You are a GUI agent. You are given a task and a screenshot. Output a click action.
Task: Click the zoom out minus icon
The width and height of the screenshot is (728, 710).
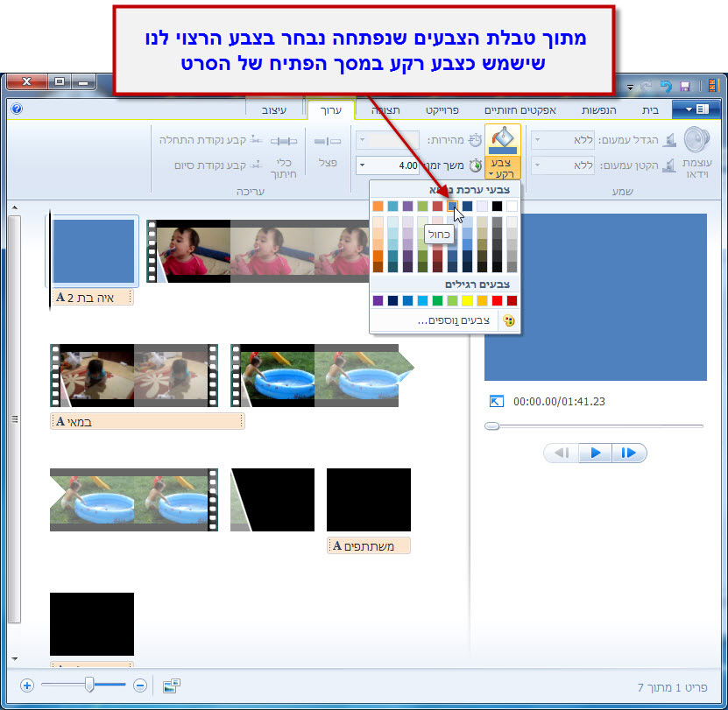pyautogui.click(x=140, y=685)
